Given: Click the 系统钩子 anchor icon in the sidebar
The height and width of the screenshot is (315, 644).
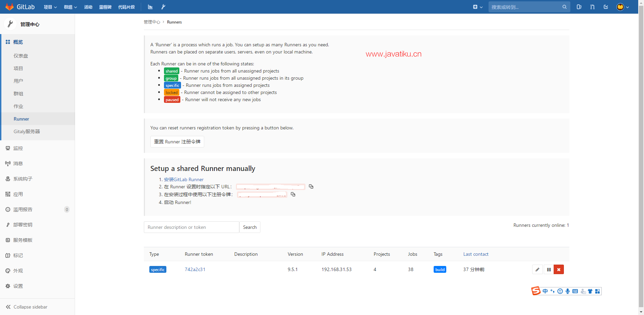Looking at the screenshot, I should [x=8, y=179].
